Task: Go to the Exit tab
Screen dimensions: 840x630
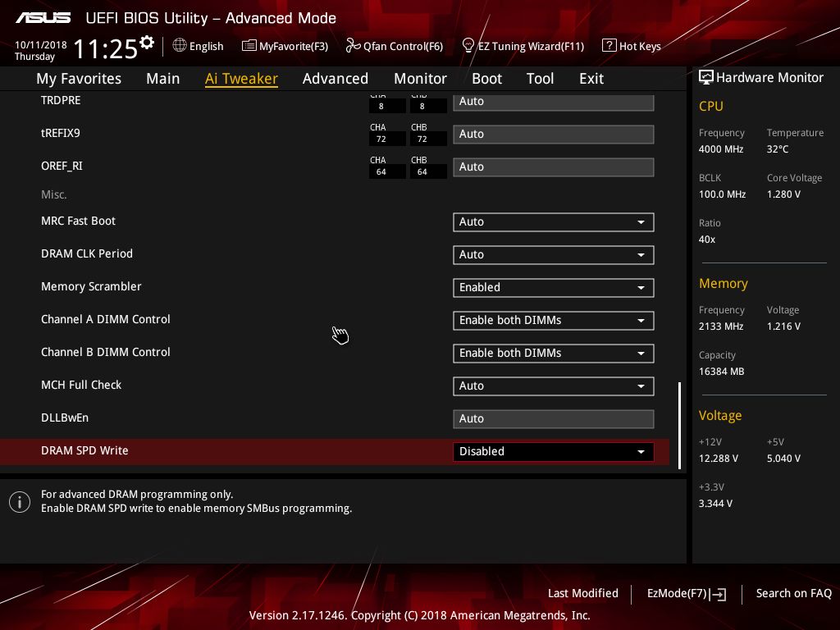Action: (591, 79)
